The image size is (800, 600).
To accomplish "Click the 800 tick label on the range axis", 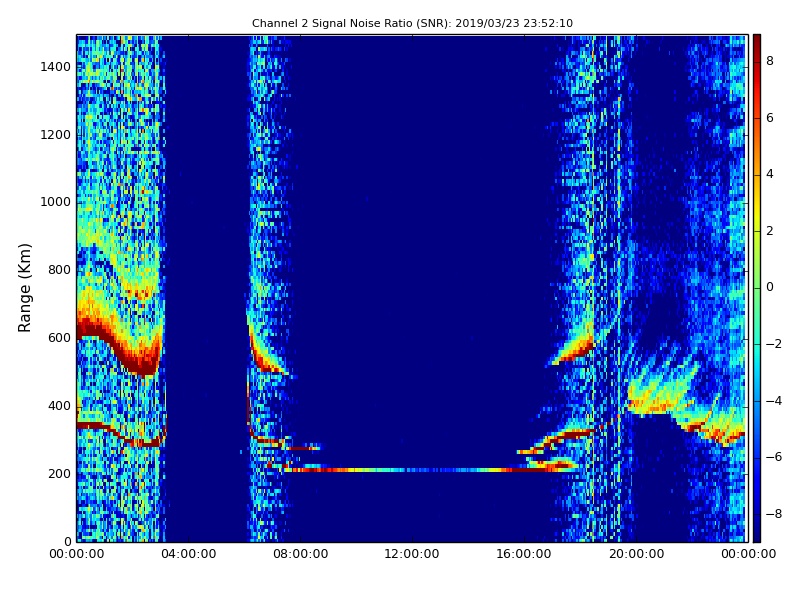I will click(59, 270).
